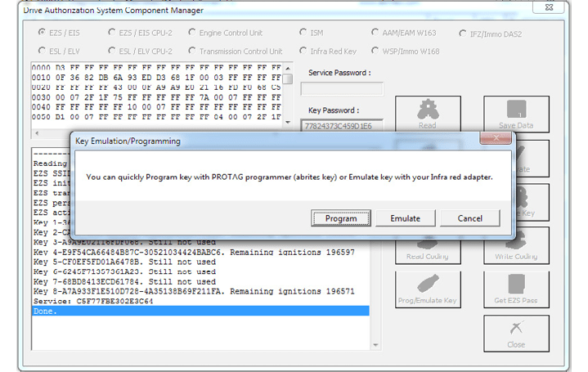The image size is (588, 372).
Task: Click the Key Password input field
Action: 342,125
